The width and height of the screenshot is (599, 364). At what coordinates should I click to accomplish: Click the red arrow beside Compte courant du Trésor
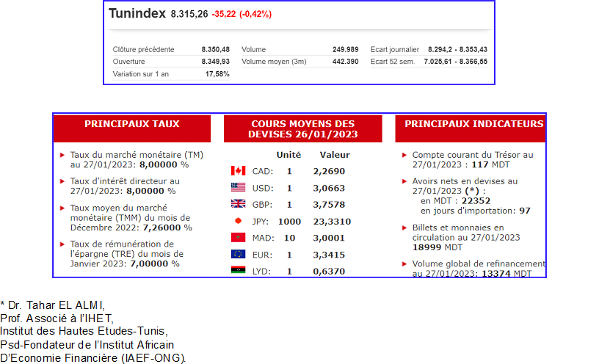(404, 156)
